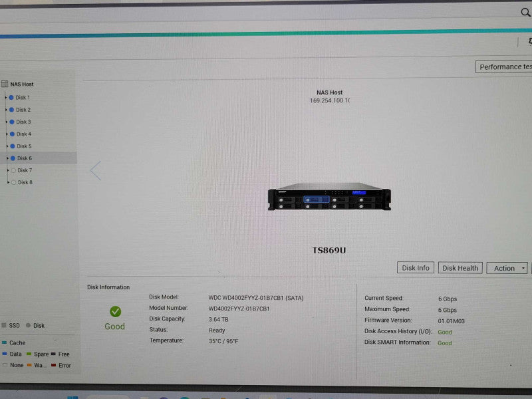Screen dimensions: 532x399
Task: Click Disk 6 blue status dot
Action: (13, 158)
